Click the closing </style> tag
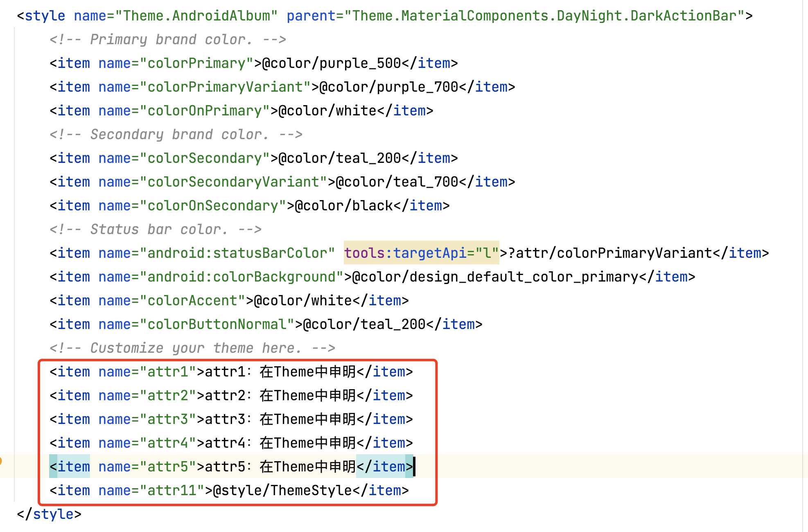 coord(49,514)
